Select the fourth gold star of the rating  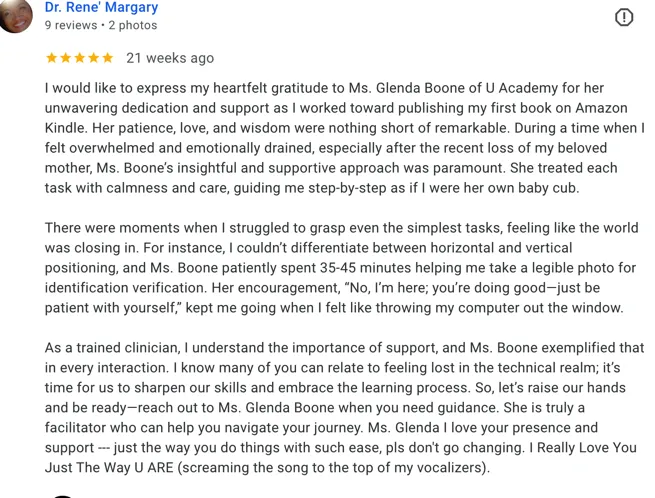94,58
